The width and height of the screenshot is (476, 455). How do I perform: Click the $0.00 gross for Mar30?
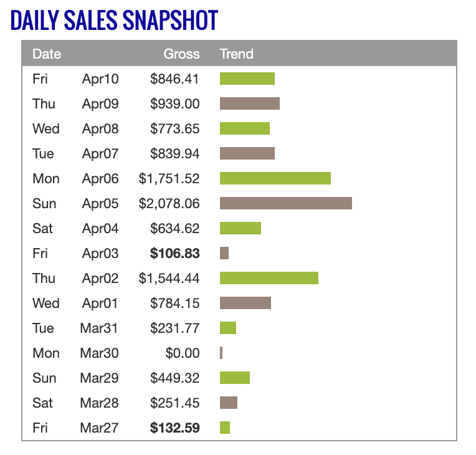[183, 353]
